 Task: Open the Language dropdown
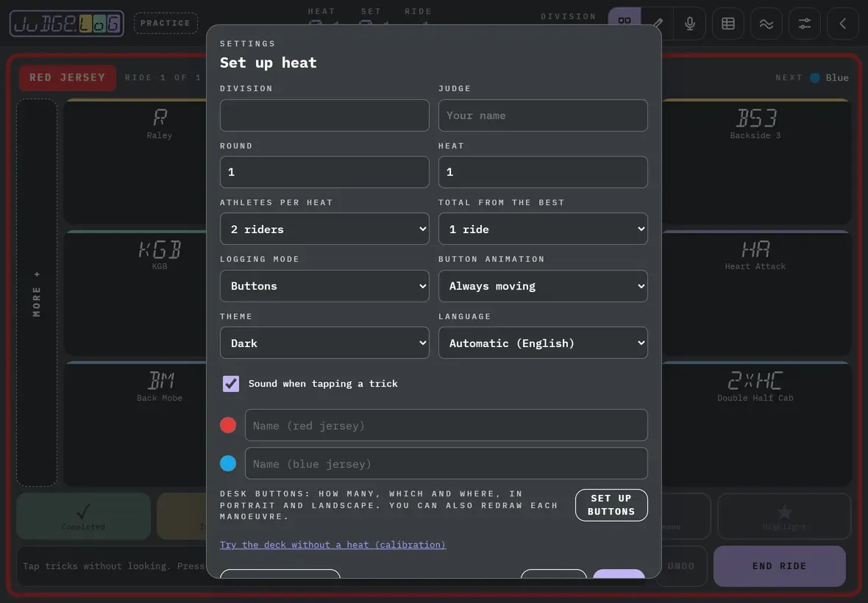[543, 343]
